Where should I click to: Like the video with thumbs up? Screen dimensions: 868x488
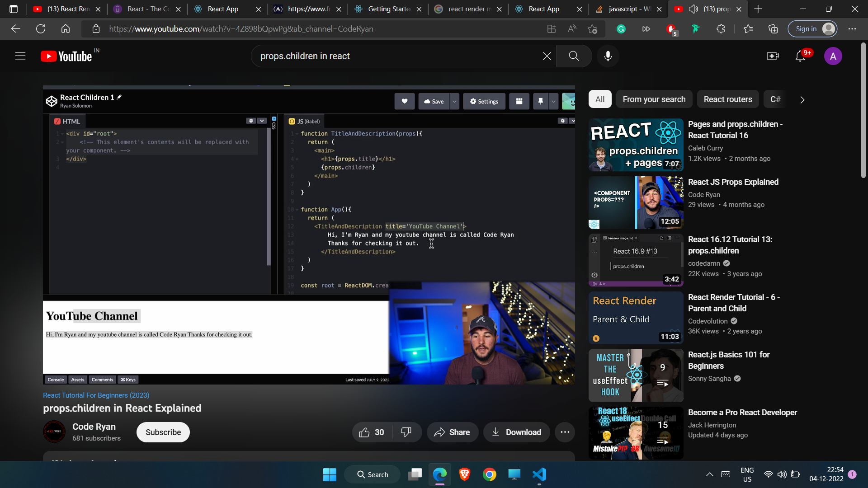pyautogui.click(x=372, y=432)
